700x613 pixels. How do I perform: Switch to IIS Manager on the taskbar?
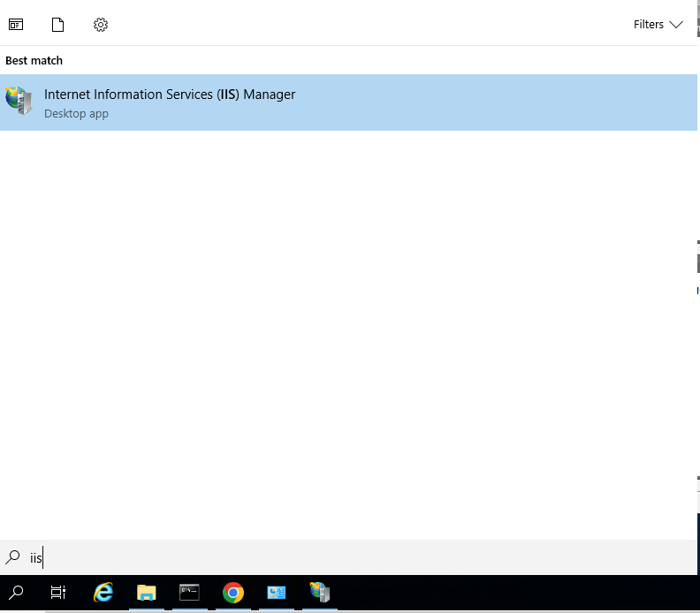pos(320,593)
